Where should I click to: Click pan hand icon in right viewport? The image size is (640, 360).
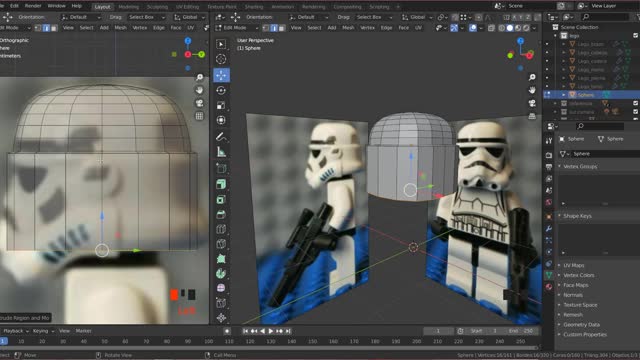pos(532,90)
